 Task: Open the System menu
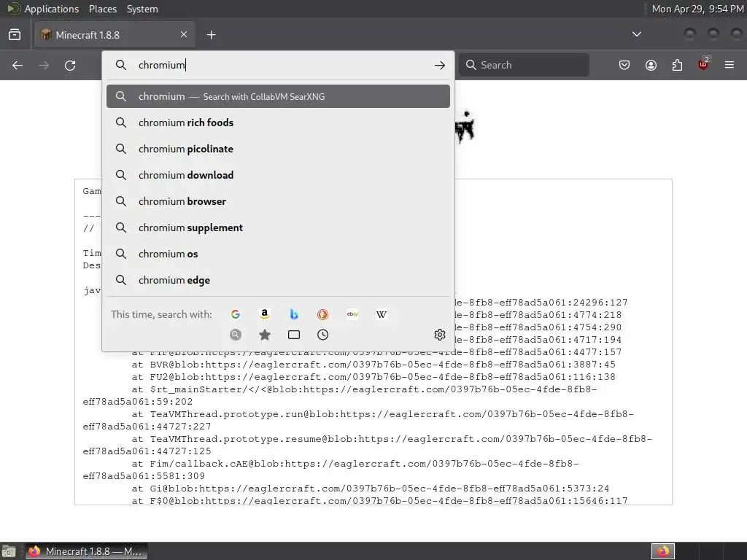(142, 9)
